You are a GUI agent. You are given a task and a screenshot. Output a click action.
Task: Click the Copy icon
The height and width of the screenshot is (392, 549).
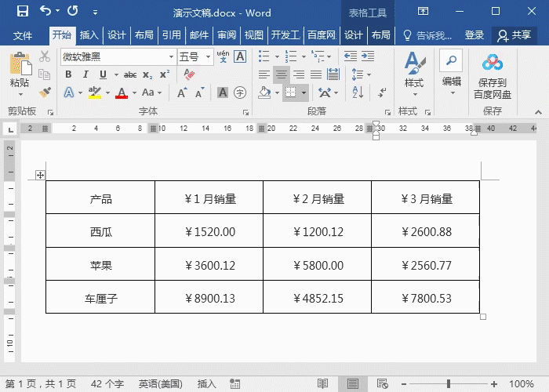[45, 74]
